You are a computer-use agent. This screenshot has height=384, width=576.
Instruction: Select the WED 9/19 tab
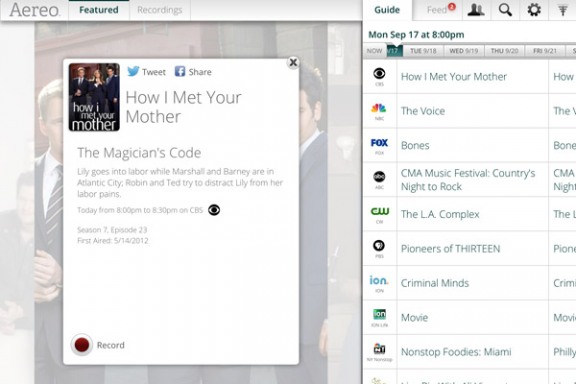(464, 51)
